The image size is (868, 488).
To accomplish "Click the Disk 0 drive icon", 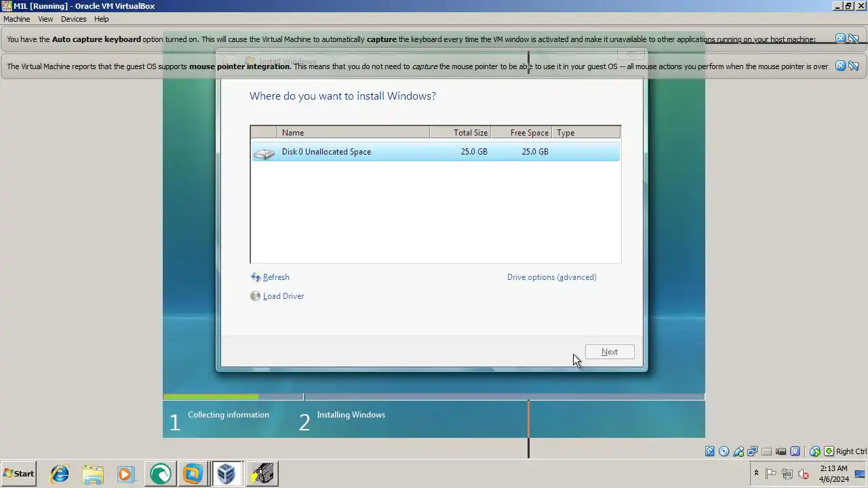I will (264, 153).
